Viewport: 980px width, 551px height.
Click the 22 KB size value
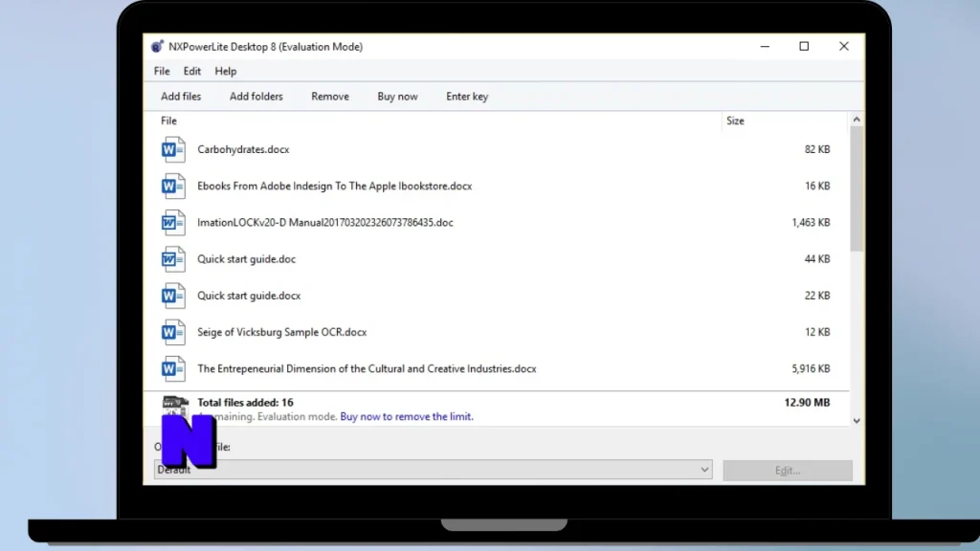(817, 296)
